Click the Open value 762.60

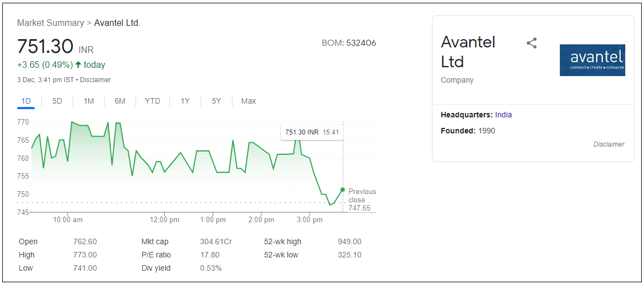click(85, 242)
